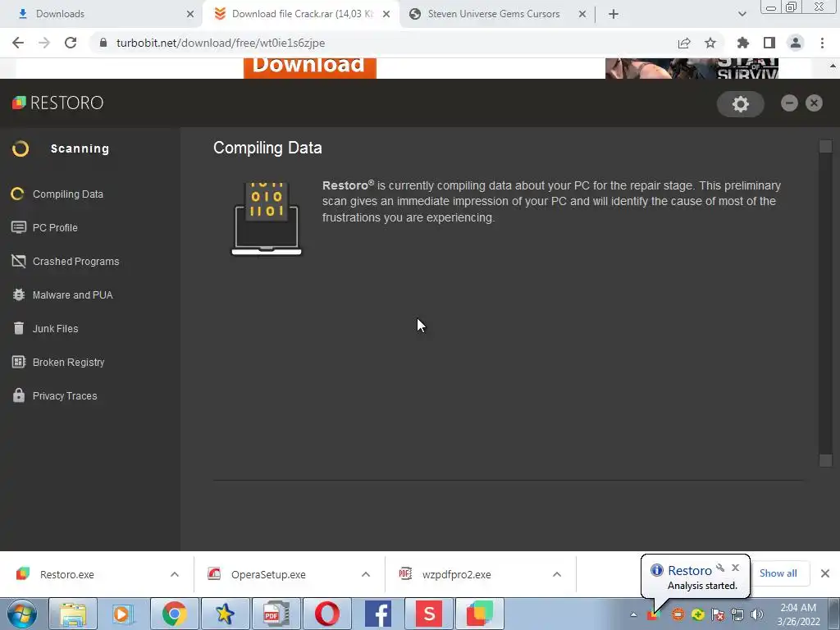Click the State of Survival ad banner
Viewport: 840px width, 630px height.
tap(692, 68)
